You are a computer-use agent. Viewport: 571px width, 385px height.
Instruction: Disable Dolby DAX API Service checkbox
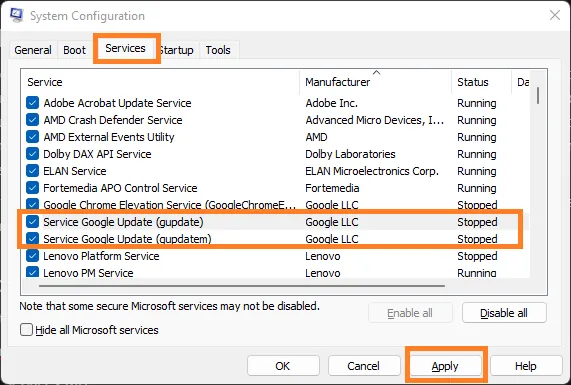(32, 154)
